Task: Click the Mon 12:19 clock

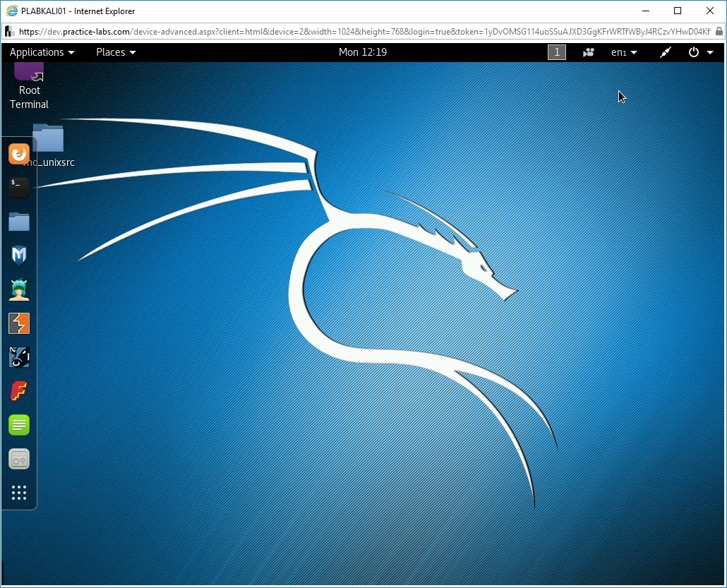Action: point(363,52)
